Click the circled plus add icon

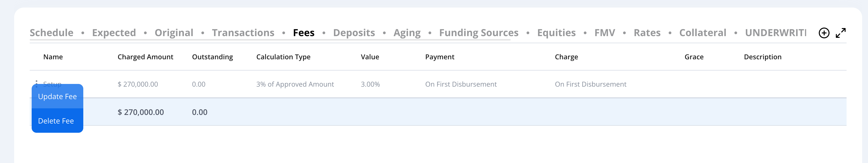(x=824, y=33)
